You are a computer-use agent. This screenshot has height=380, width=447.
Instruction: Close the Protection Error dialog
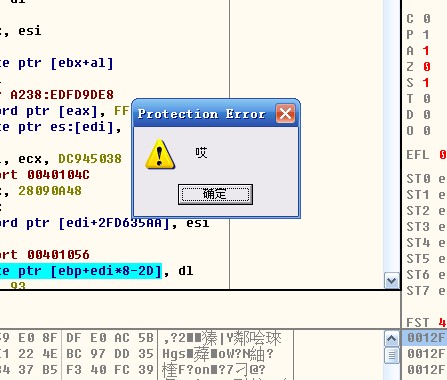(285, 114)
